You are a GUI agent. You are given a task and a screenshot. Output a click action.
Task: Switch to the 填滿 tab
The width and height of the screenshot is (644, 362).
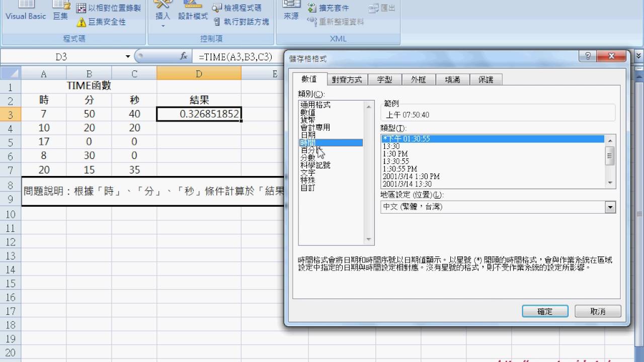(x=452, y=79)
